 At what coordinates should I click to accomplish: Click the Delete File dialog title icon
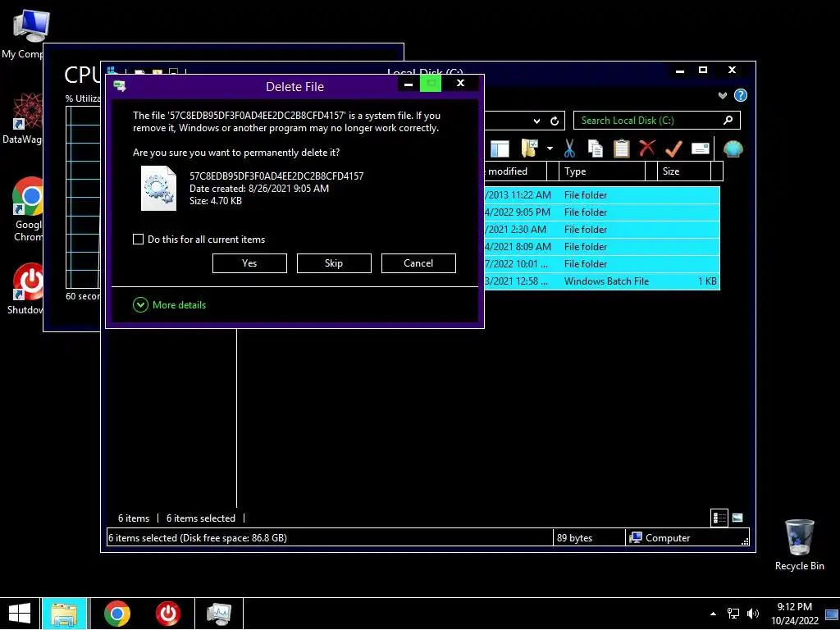coord(120,86)
